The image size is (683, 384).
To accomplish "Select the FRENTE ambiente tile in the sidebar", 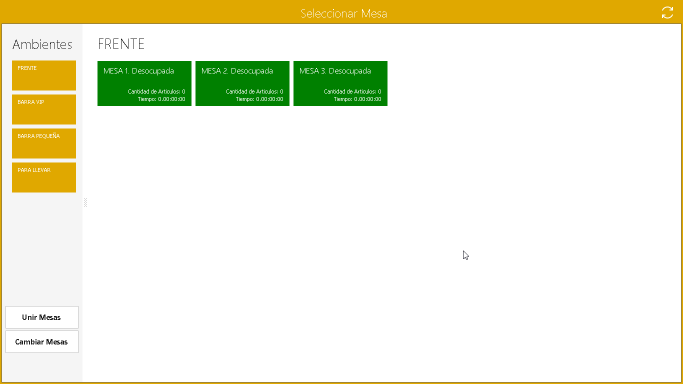I will [x=44, y=75].
